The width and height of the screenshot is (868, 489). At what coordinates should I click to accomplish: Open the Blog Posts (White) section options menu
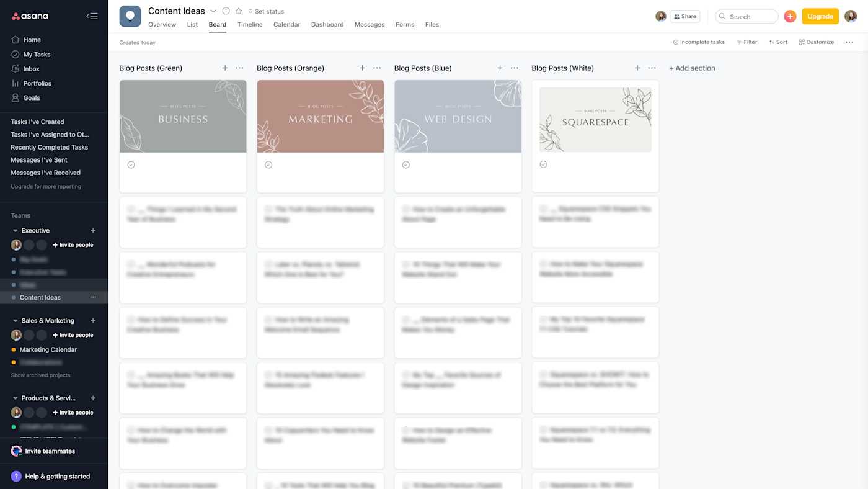pyautogui.click(x=652, y=68)
